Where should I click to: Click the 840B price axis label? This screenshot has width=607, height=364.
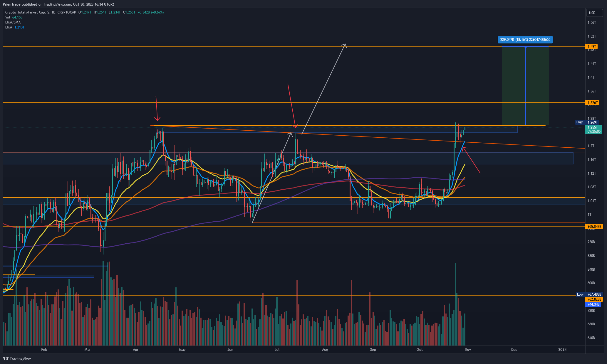(591, 269)
